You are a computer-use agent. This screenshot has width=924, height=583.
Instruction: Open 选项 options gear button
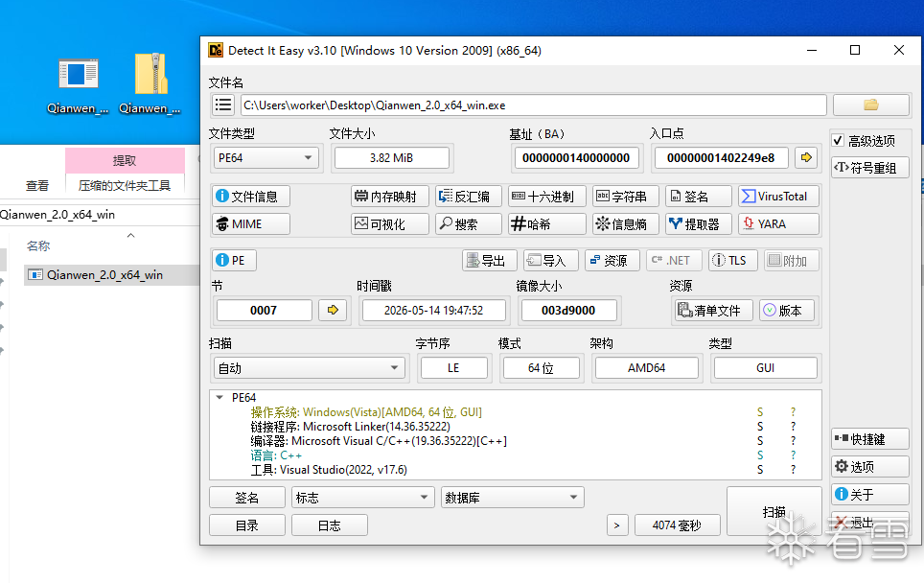(869, 466)
